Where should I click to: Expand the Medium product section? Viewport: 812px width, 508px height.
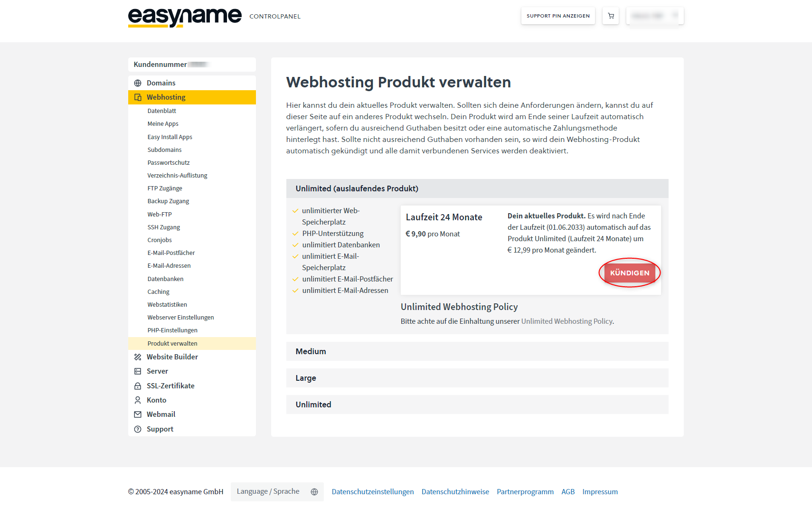(x=477, y=351)
